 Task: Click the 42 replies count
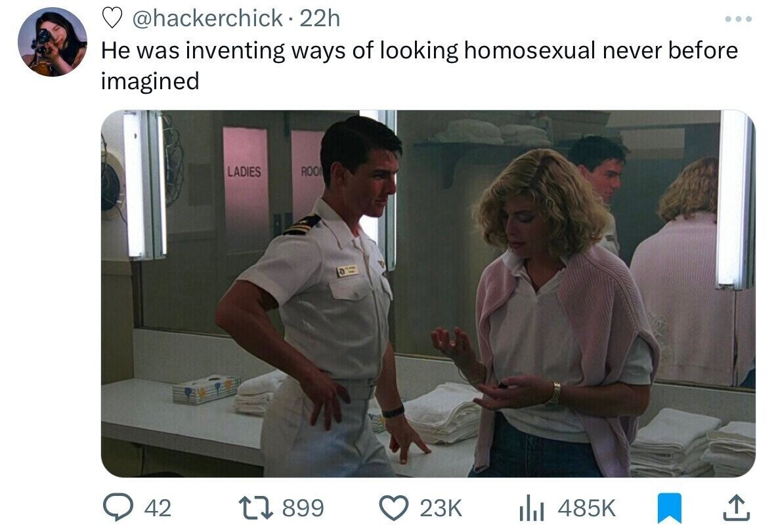(158, 508)
